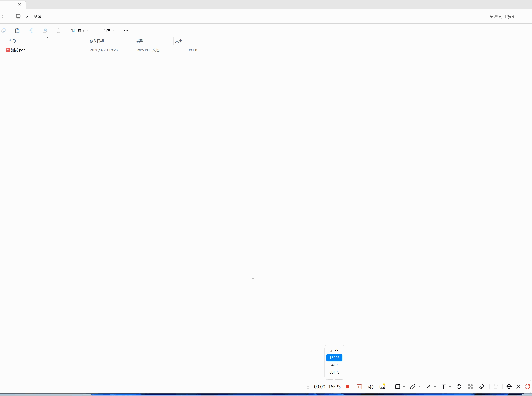
Task: Open the 排序 sort dropdown
Action: pyautogui.click(x=80, y=30)
